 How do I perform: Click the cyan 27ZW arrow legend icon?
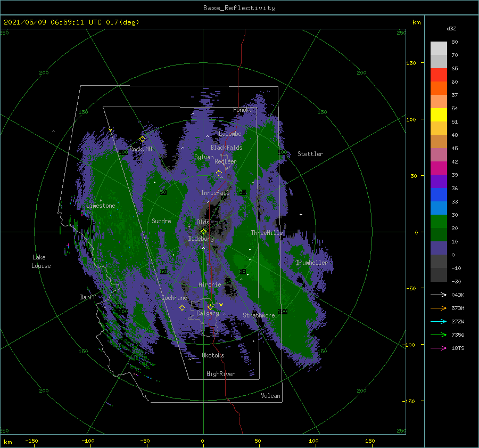[439, 321]
